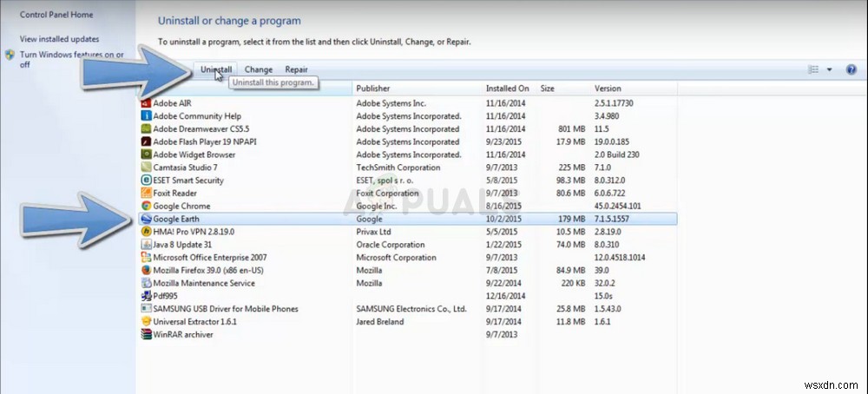
Task: Click Chrome version 45.0.2454.101 cell
Action: pos(618,206)
